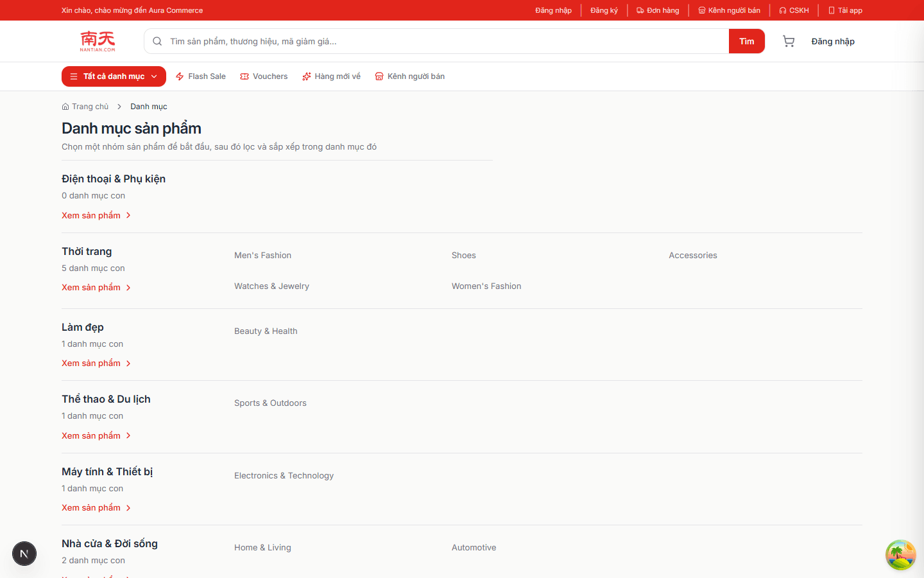Click Đăng ký in the top bar
Screen dimensions: 924x578
(604, 10)
